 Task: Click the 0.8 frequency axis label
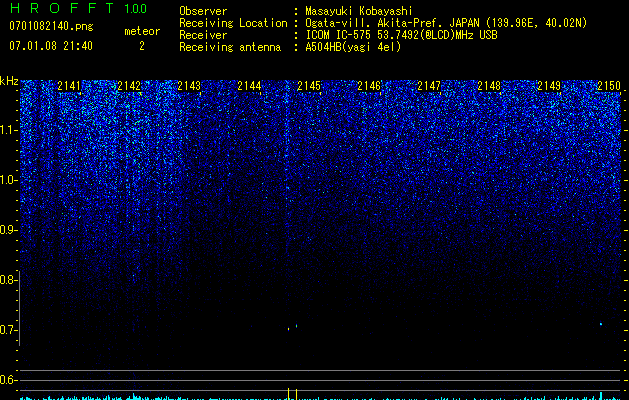[x=7, y=280]
